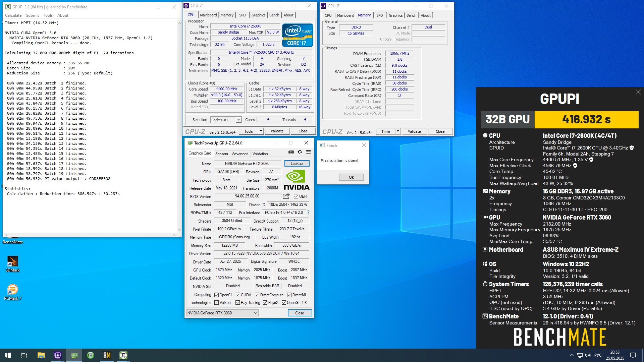Screen dimensions: 644x362
Task: Toggle the CUDA checkbox
Action: (x=238, y=295)
